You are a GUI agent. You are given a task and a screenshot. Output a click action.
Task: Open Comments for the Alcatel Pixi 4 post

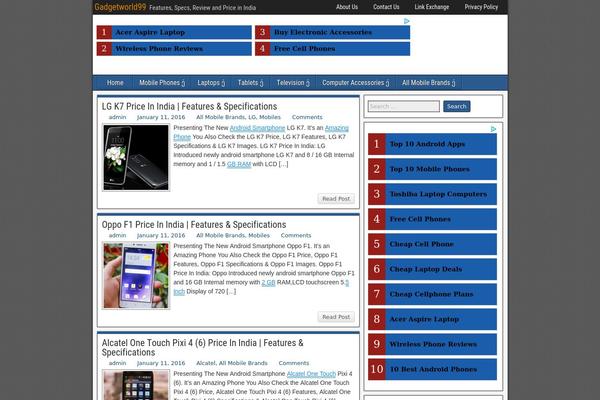coord(293,363)
